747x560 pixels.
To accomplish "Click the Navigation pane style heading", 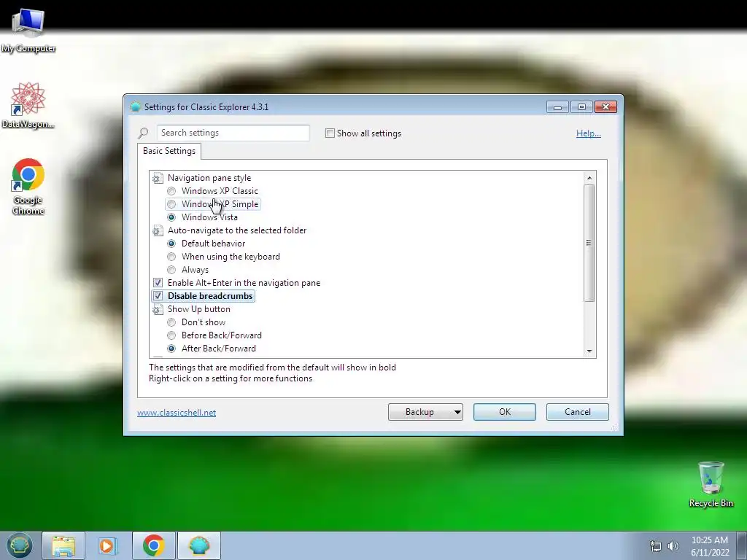I will [x=209, y=178].
